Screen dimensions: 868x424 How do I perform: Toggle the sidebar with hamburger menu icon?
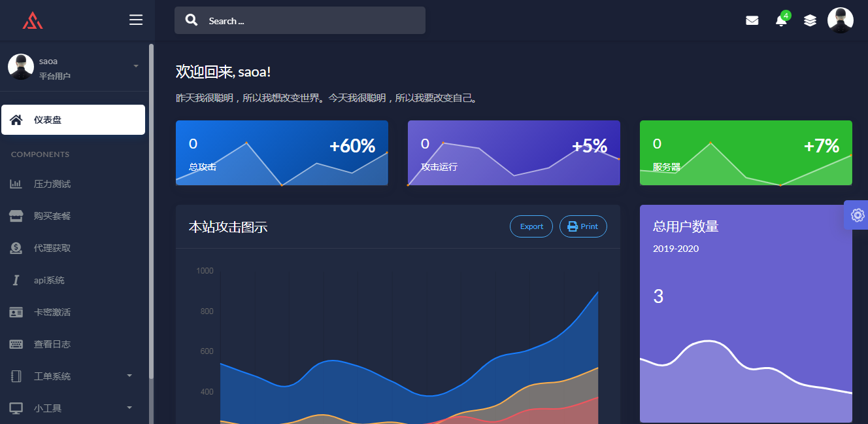[x=136, y=20]
